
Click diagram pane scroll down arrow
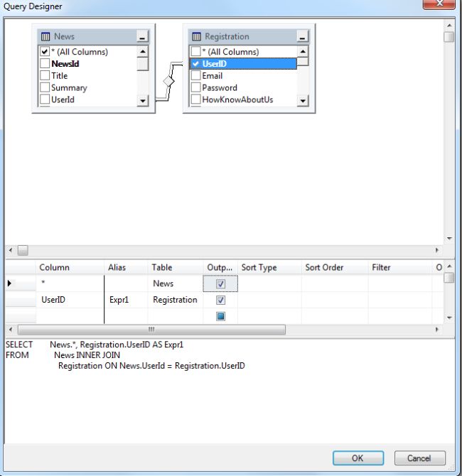[449, 239]
